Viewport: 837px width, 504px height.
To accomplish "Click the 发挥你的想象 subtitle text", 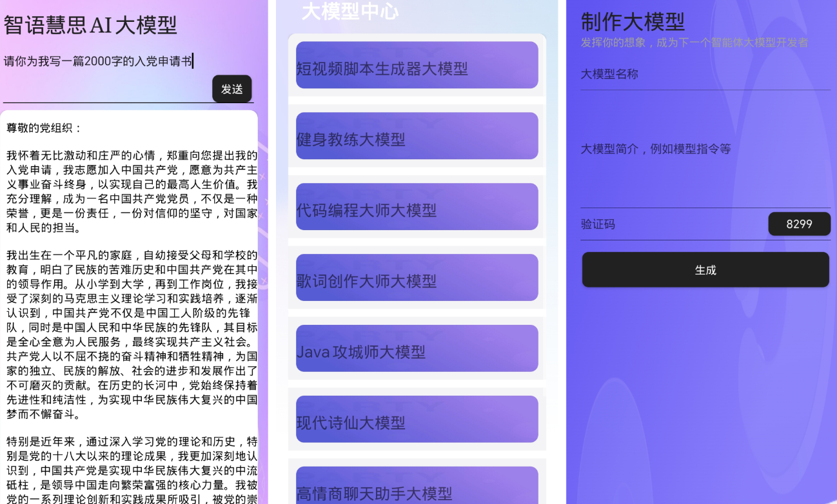I will (694, 43).
